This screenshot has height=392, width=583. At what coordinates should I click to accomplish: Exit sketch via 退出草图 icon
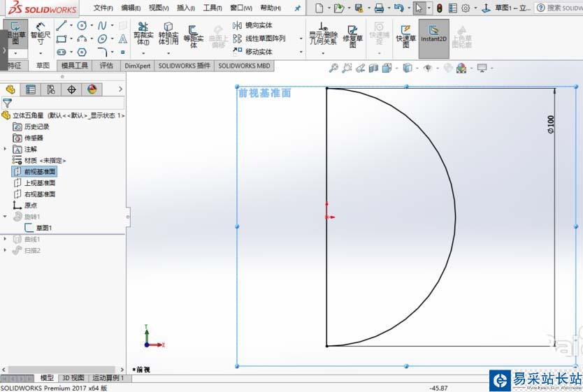click(x=15, y=34)
